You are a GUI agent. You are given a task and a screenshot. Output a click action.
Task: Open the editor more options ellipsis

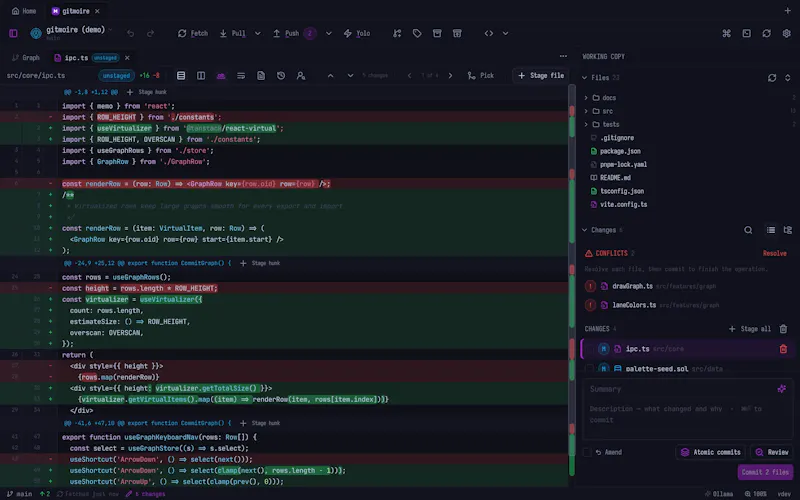(563, 56)
